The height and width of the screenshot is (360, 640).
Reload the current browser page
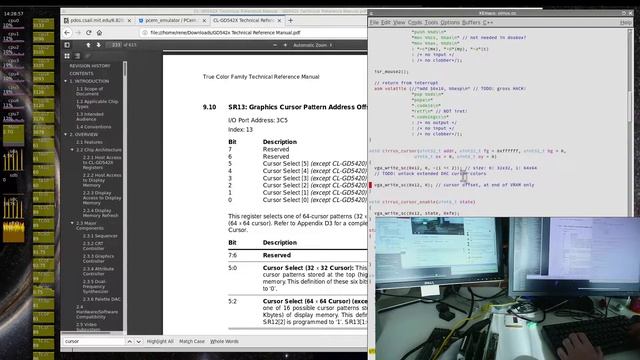coord(89,33)
